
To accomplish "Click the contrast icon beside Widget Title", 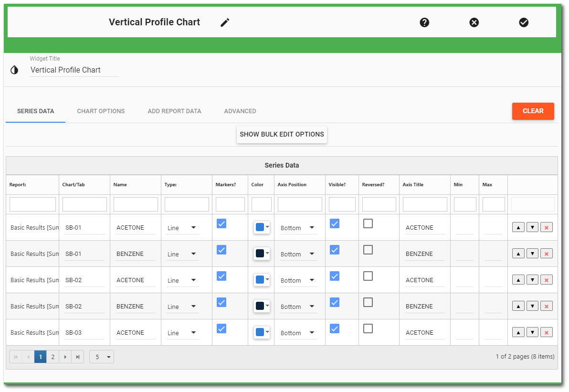I will (x=14, y=70).
